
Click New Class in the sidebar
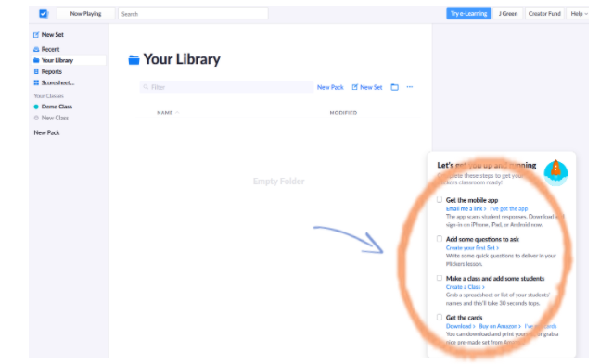pyautogui.click(x=55, y=118)
